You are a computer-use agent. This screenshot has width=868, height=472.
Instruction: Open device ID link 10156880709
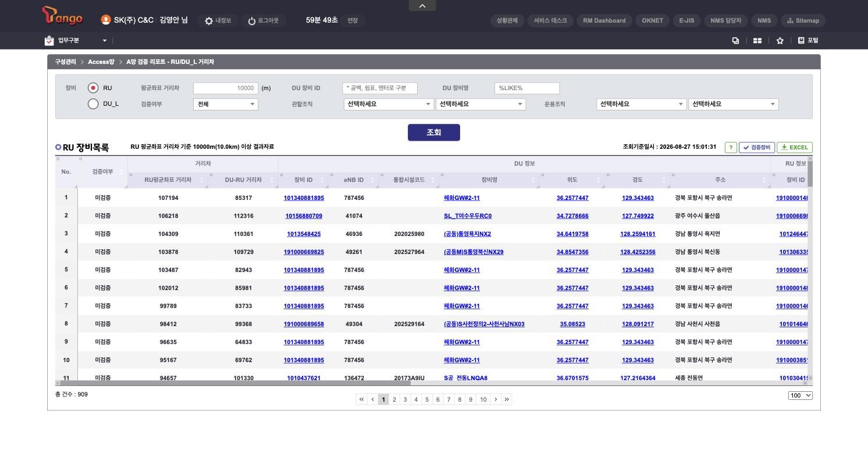[304, 216]
